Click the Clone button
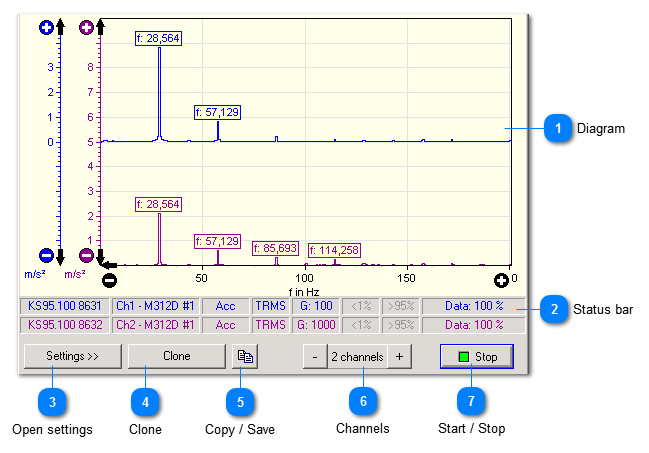Screen dimensions: 649x453 (176, 356)
